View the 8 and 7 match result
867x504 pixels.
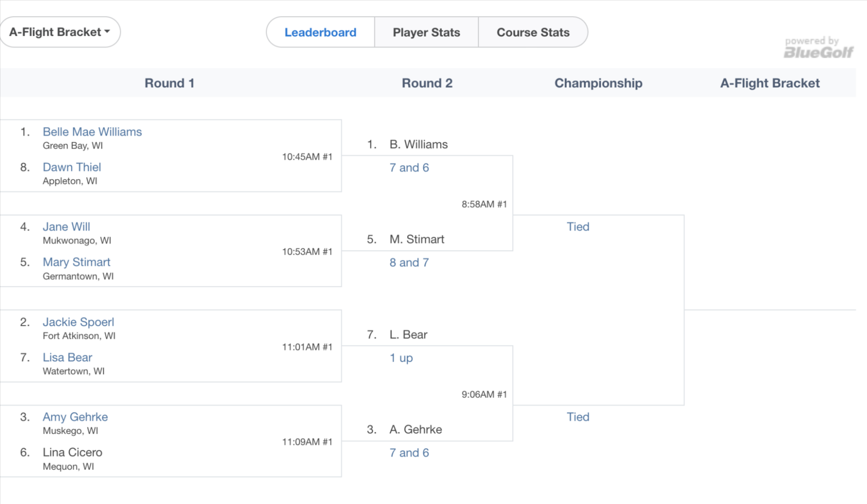pos(409,263)
